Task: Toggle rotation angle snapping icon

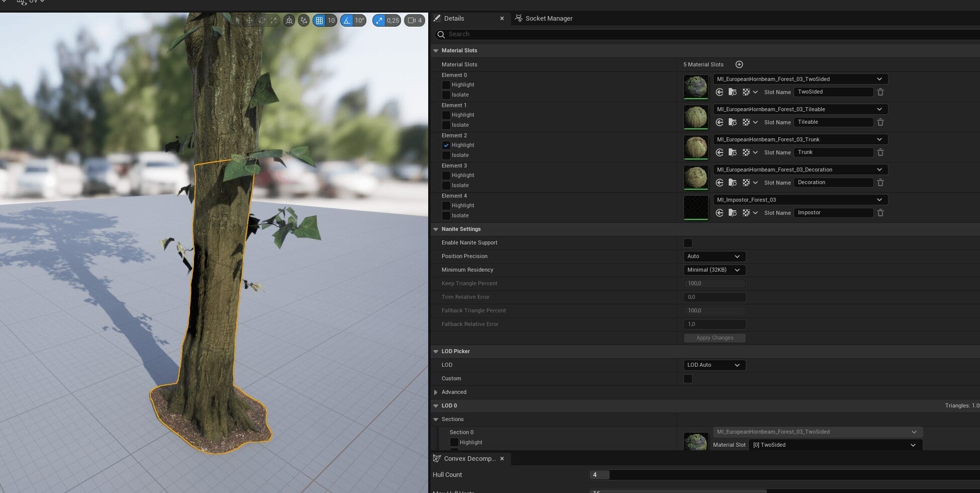Action: [x=347, y=21]
